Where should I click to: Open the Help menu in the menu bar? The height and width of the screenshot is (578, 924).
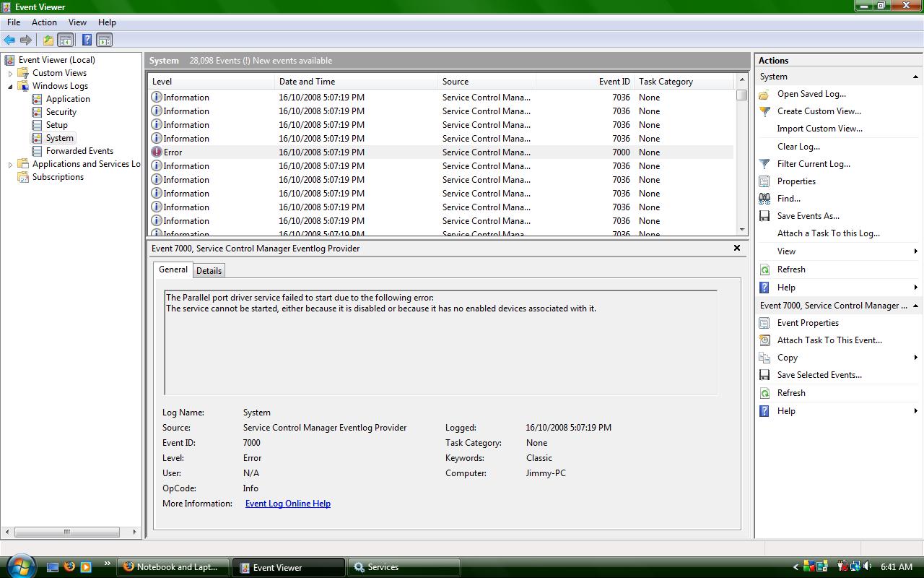(107, 22)
